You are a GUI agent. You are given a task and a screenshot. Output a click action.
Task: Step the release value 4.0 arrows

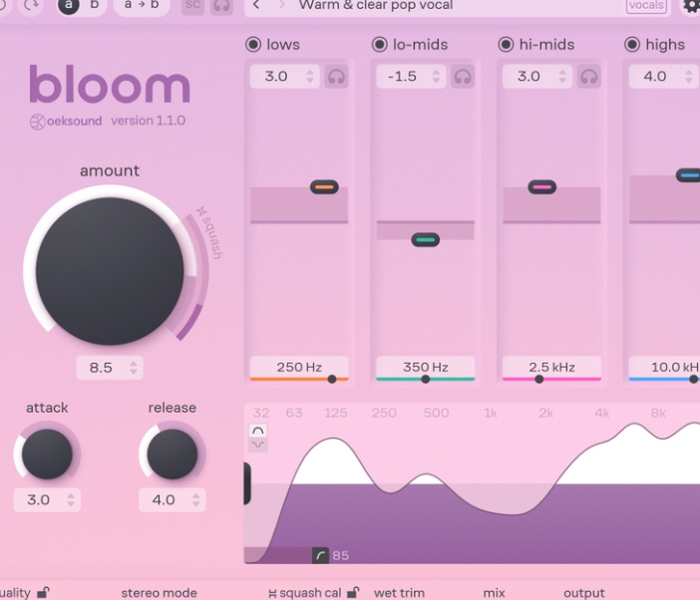(x=196, y=499)
